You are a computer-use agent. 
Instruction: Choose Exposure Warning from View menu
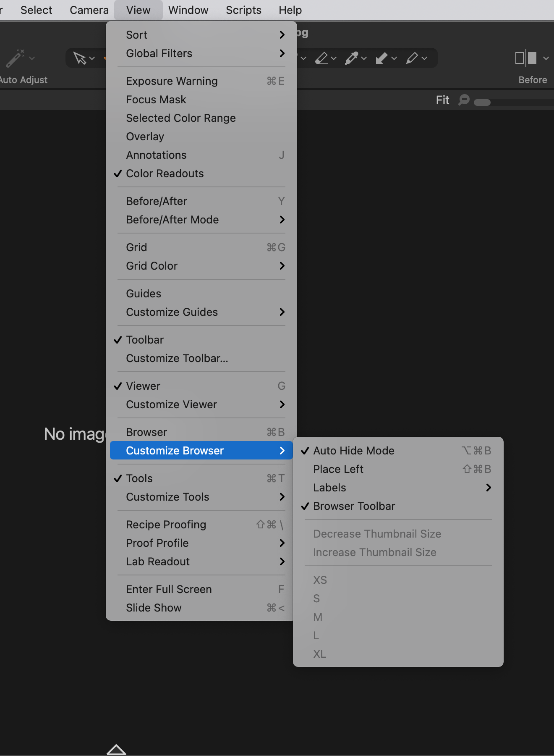[x=172, y=81]
